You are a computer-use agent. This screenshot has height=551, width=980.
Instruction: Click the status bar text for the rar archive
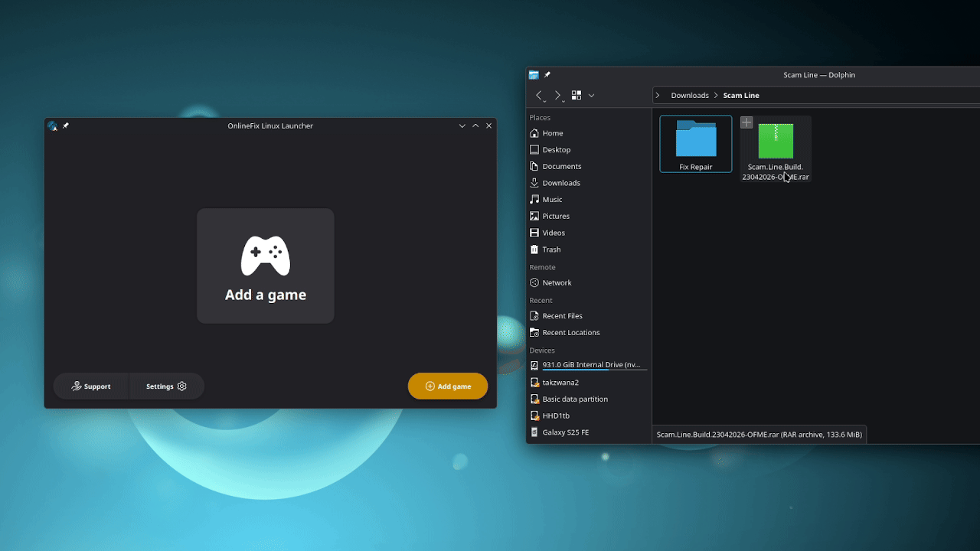click(759, 435)
